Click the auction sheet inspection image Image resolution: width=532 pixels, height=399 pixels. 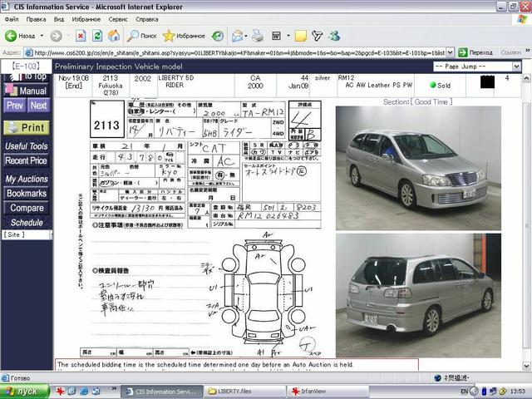pos(200,227)
